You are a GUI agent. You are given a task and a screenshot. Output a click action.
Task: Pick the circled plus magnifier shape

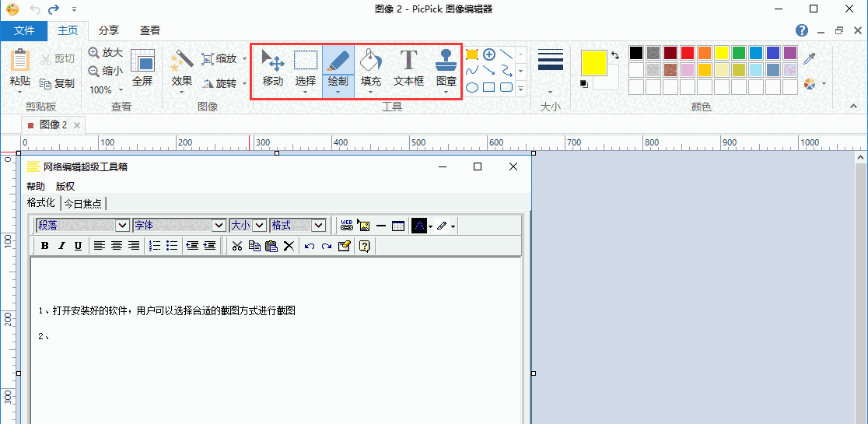(488, 54)
